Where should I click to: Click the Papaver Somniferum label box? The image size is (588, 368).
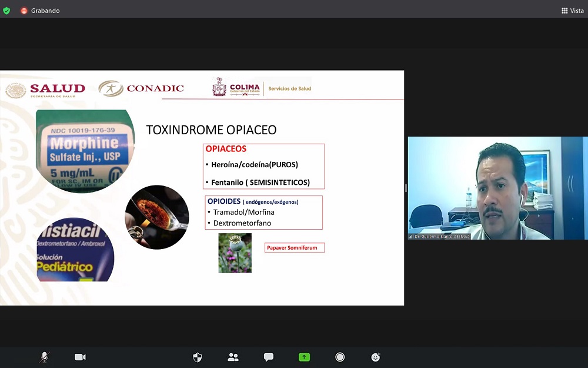(x=295, y=248)
